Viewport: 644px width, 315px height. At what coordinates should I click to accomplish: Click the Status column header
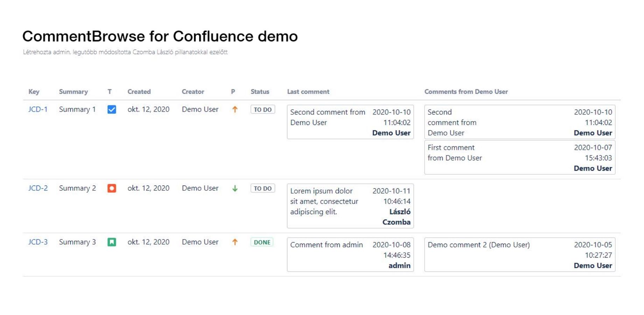260,92
